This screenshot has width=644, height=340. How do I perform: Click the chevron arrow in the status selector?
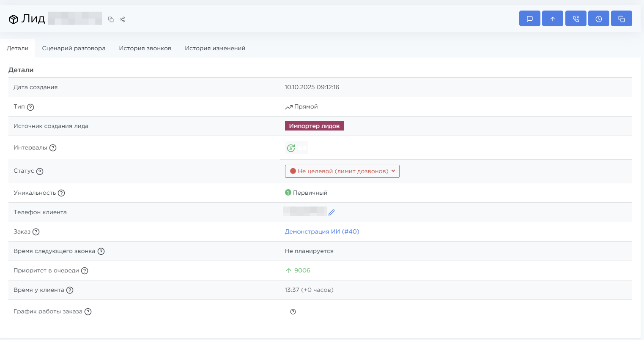click(x=393, y=171)
